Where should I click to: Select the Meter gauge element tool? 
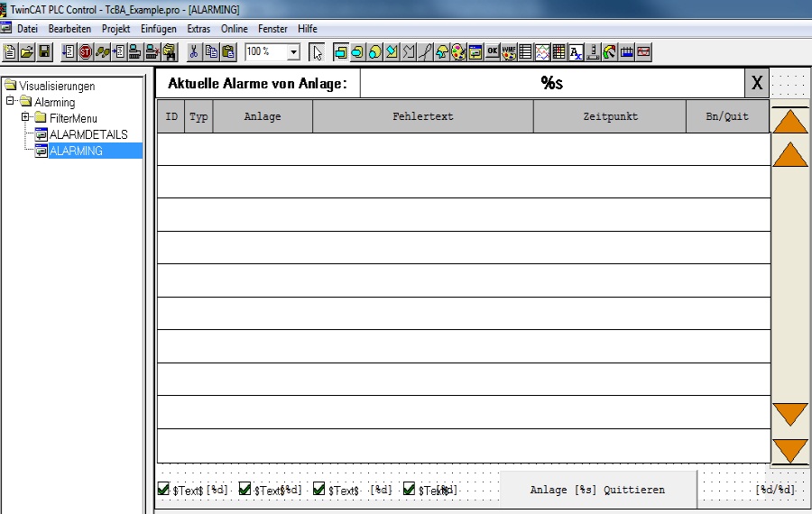(610, 51)
